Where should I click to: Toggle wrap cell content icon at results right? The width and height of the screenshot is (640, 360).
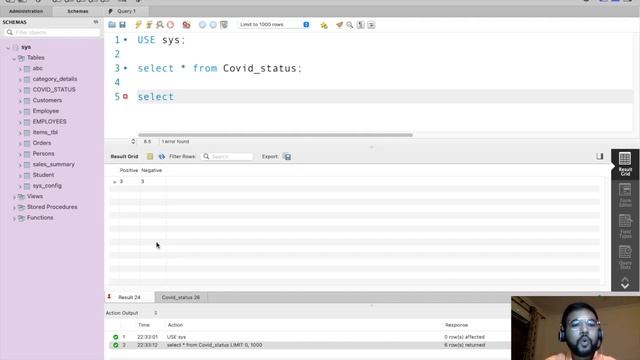[x=600, y=156]
